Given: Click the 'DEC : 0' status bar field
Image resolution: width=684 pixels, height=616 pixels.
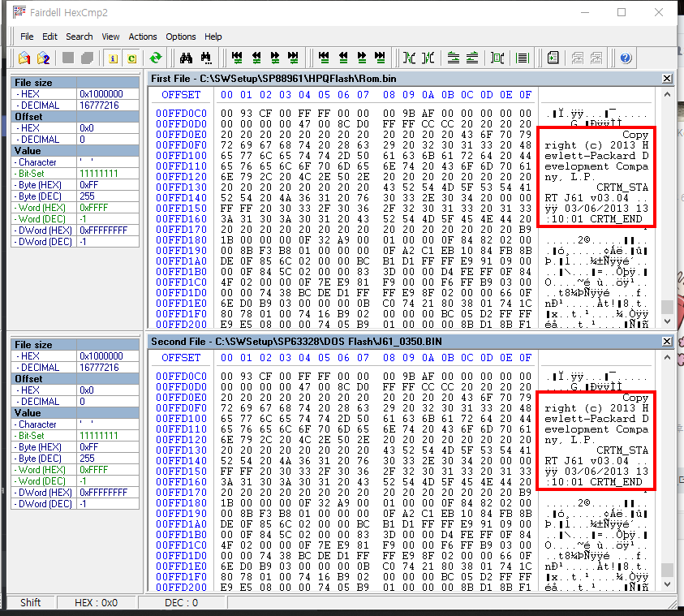Looking at the screenshot, I should (181, 602).
